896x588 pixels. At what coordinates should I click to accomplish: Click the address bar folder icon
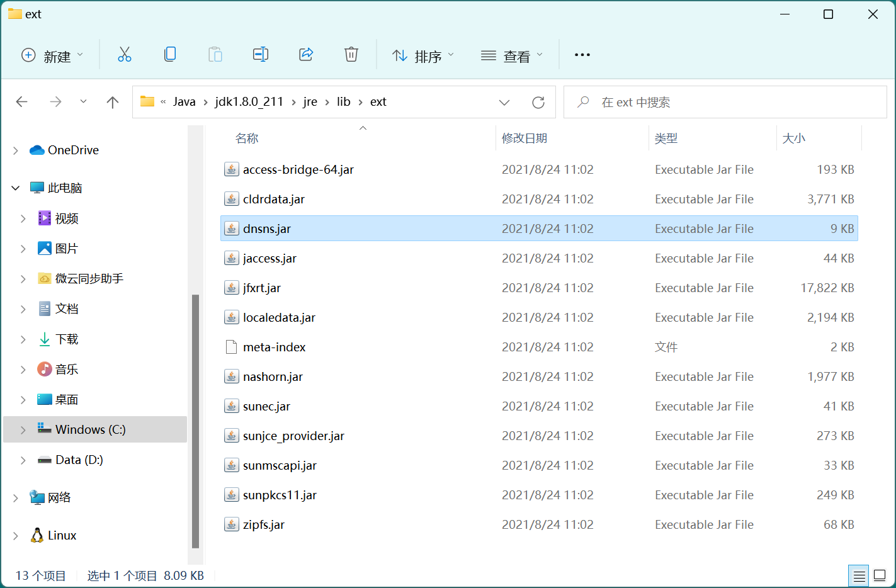147,101
